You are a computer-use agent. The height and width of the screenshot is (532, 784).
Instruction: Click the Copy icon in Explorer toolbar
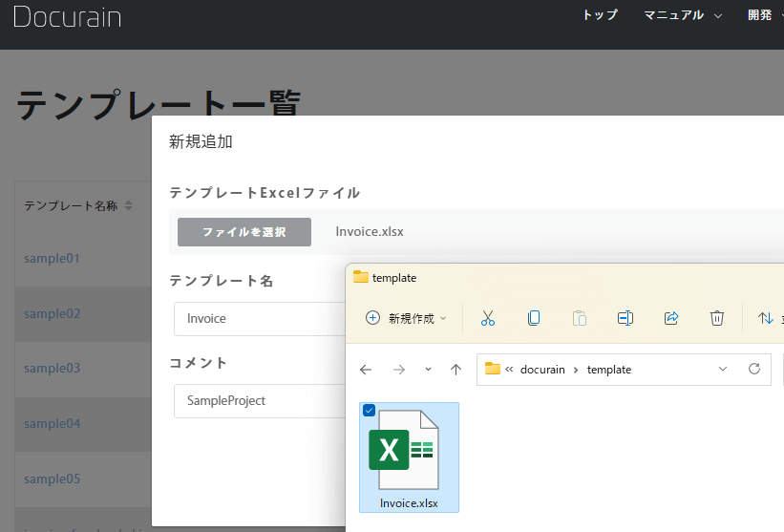point(534,318)
